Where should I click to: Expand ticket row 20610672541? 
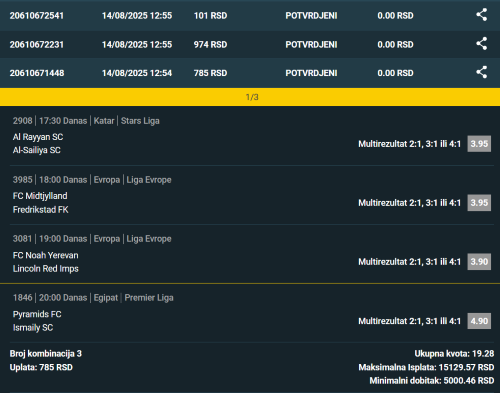coord(250,15)
